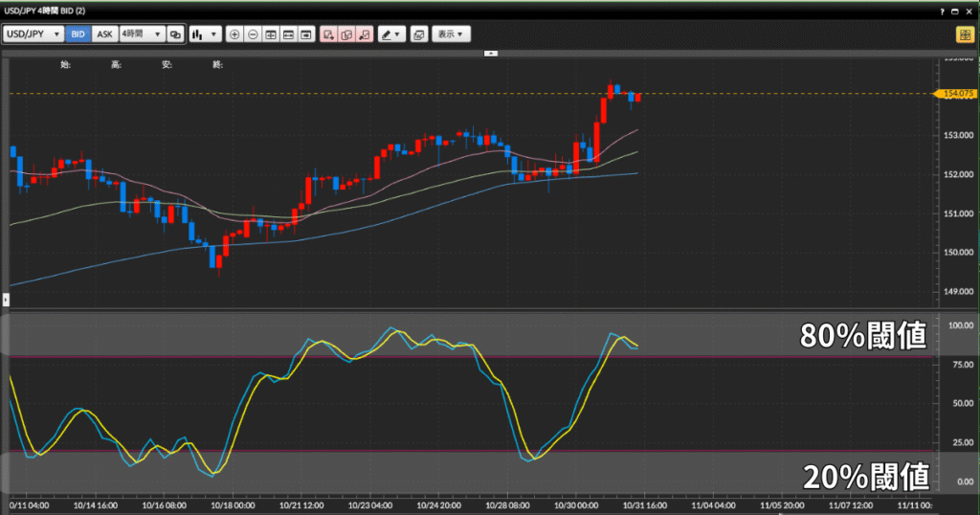The image size is (980, 515).
Task: Open the 4時間 timeframe dropdown
Action: (142, 34)
